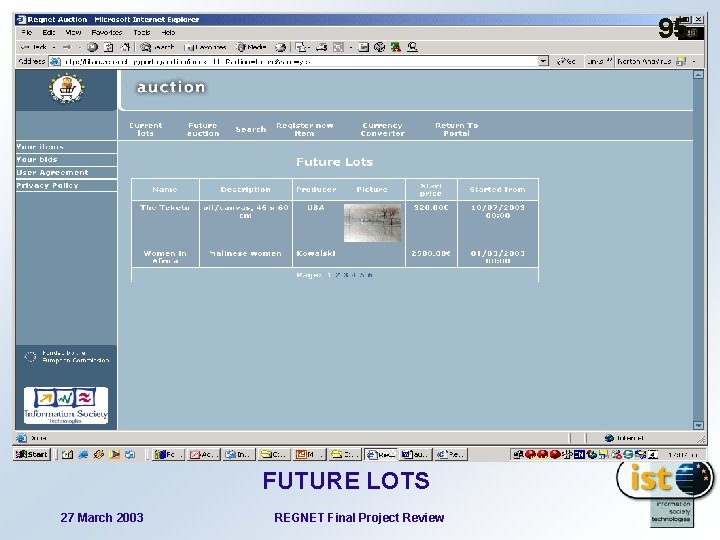Click the Start price column header
The width and height of the screenshot is (720, 540).
pyautogui.click(x=431, y=189)
